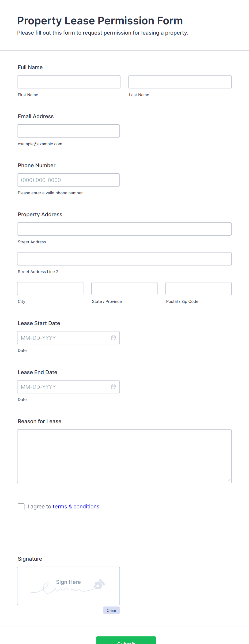This screenshot has height=644, width=249.
Task: Focus the First Name field
Action: (69, 82)
